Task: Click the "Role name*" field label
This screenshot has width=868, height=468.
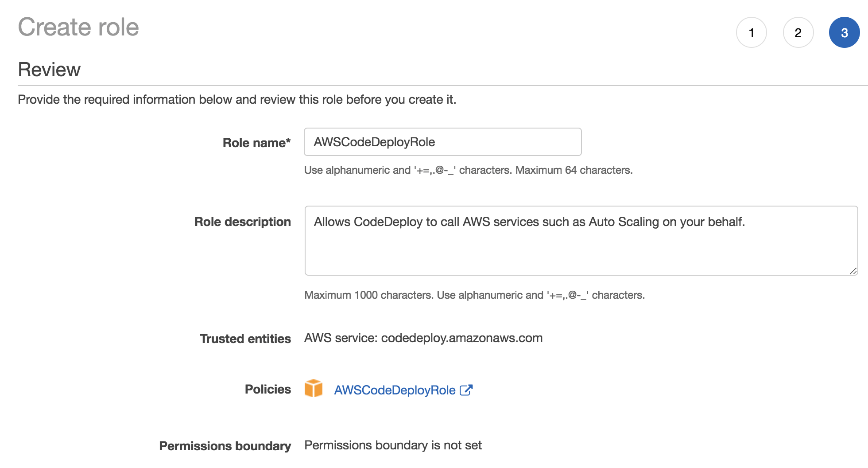Action: click(256, 143)
